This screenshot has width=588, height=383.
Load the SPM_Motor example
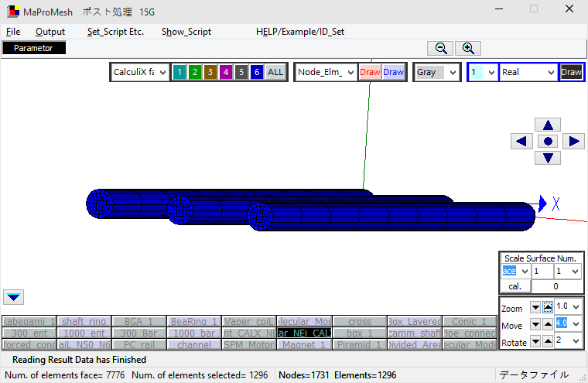tap(249, 344)
